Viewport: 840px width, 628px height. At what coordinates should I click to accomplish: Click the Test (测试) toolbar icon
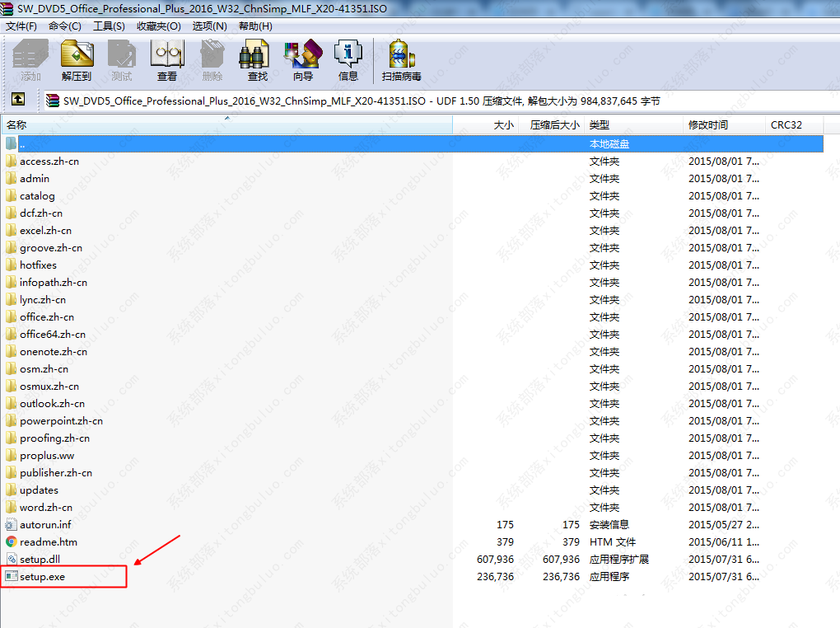click(122, 54)
